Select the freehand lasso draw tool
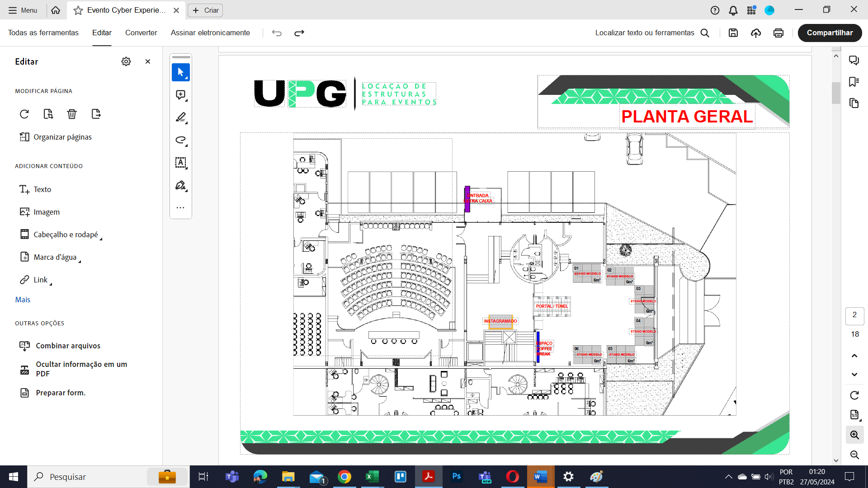This screenshot has width=868, height=488. [181, 140]
